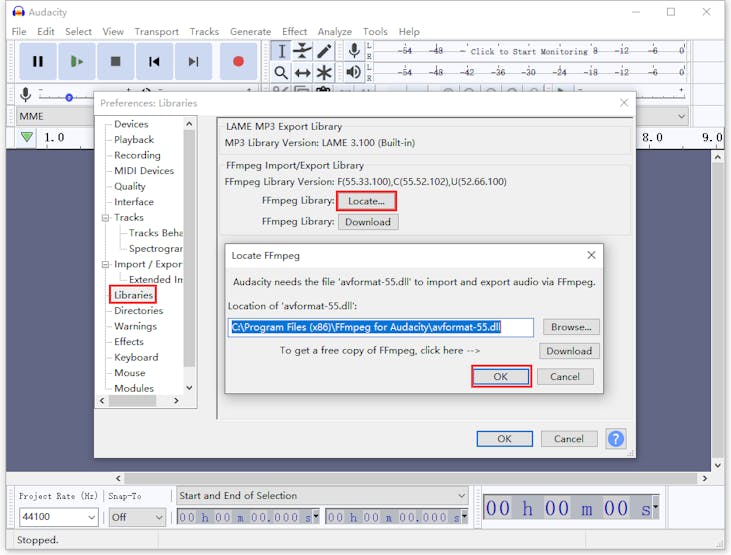Click the Audacity logo in title bar
The width and height of the screenshot is (731, 555).
pyautogui.click(x=18, y=12)
